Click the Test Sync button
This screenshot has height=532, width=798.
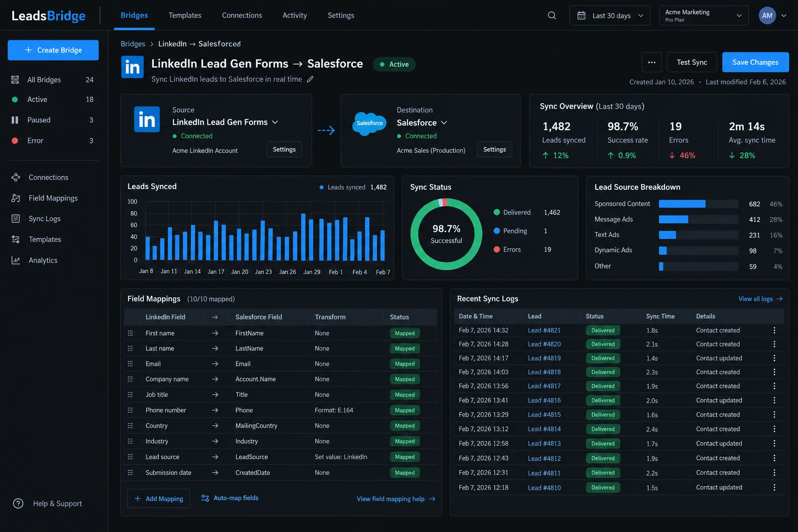point(692,62)
